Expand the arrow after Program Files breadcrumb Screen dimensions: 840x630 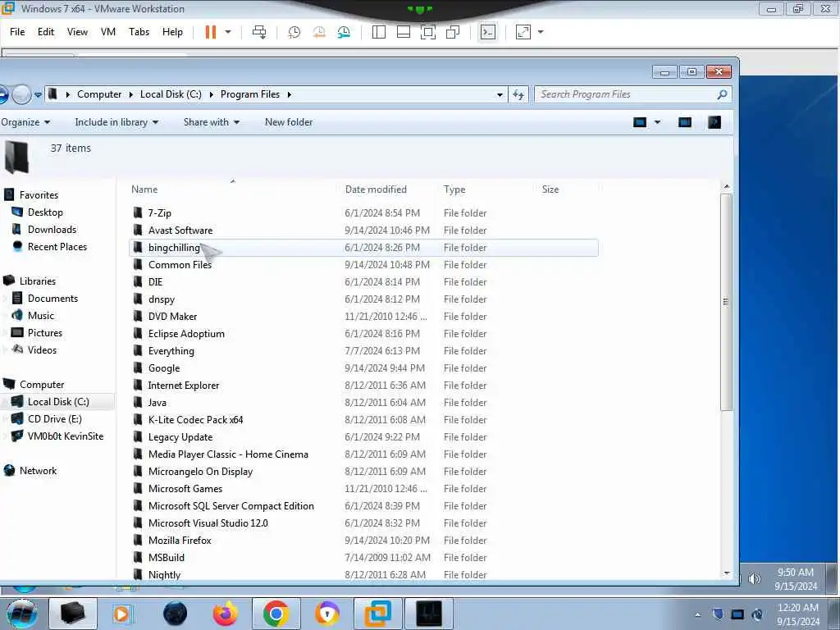pyautogui.click(x=290, y=94)
